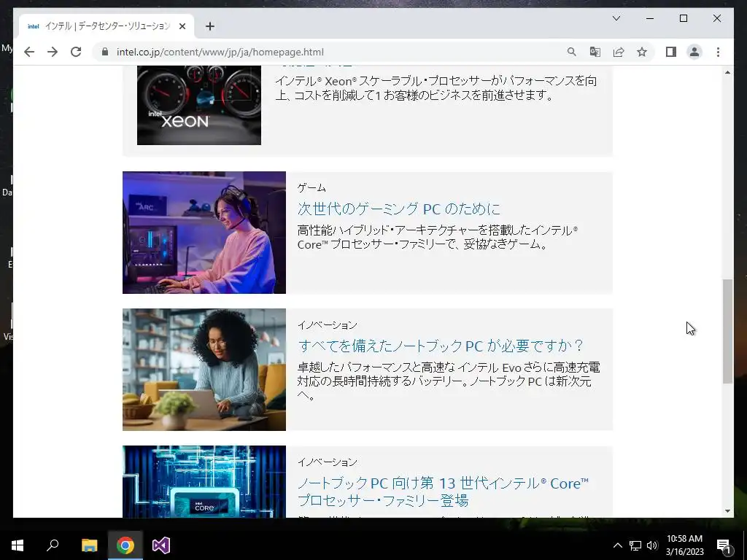
Task: Click the インテル Xeon スケーラブル description text
Action: pyautogui.click(x=436, y=88)
